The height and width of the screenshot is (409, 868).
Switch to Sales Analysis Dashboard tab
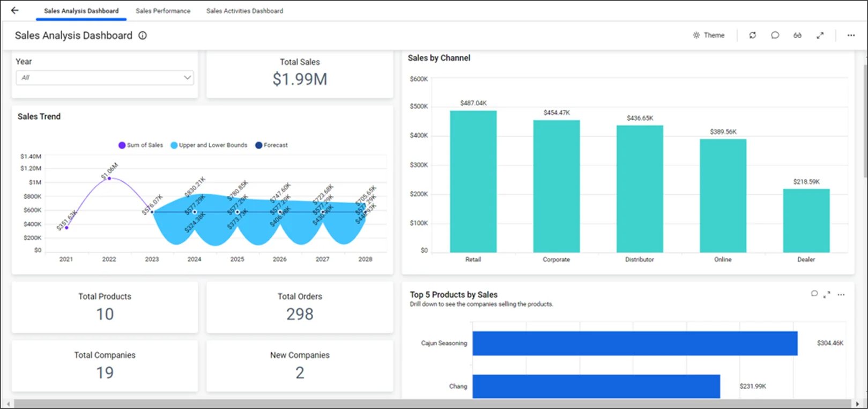81,11
